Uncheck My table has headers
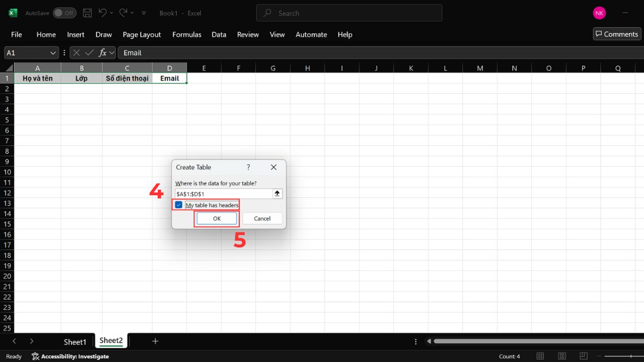644x362 pixels. pyautogui.click(x=179, y=205)
